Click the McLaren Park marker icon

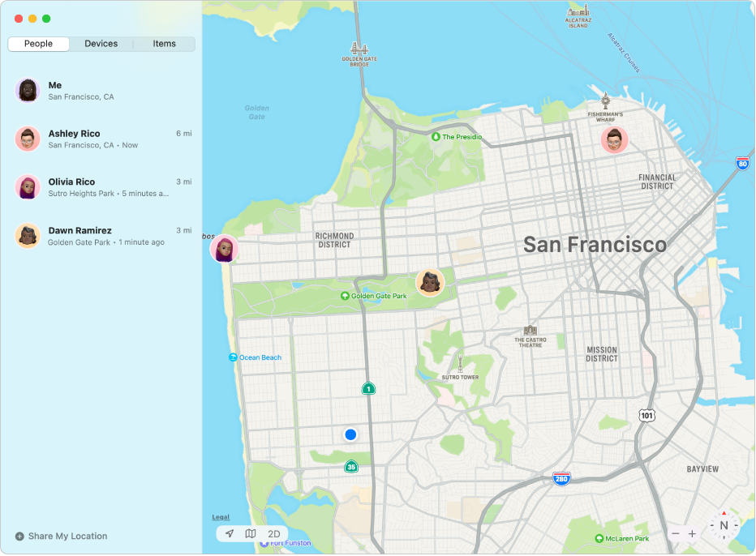point(599,537)
